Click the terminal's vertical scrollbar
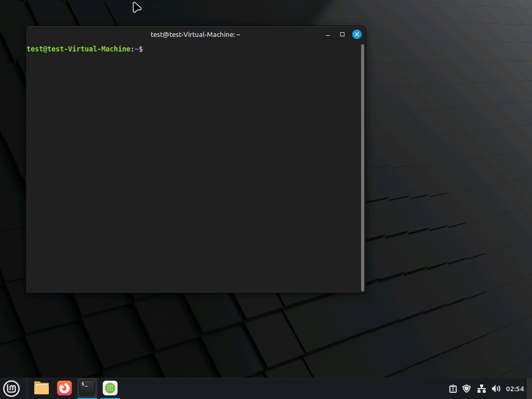Image resolution: width=532 pixels, height=399 pixels. pos(363,166)
